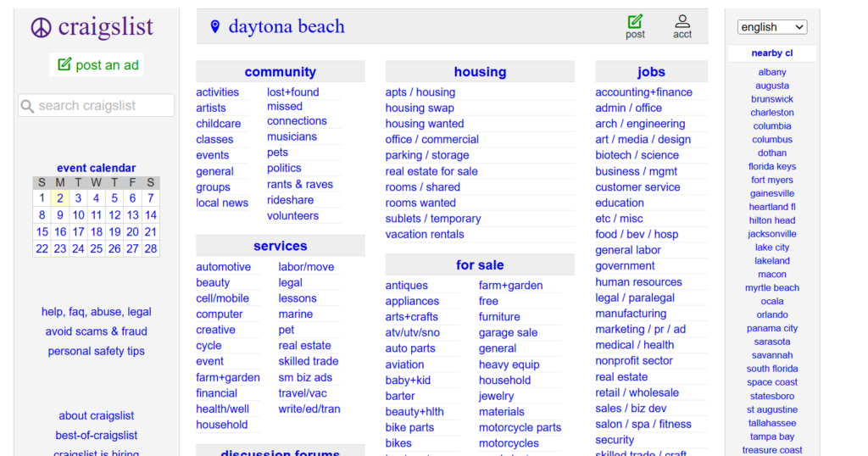Open about craigslist link
This screenshot has height=456, width=868.
click(x=97, y=415)
